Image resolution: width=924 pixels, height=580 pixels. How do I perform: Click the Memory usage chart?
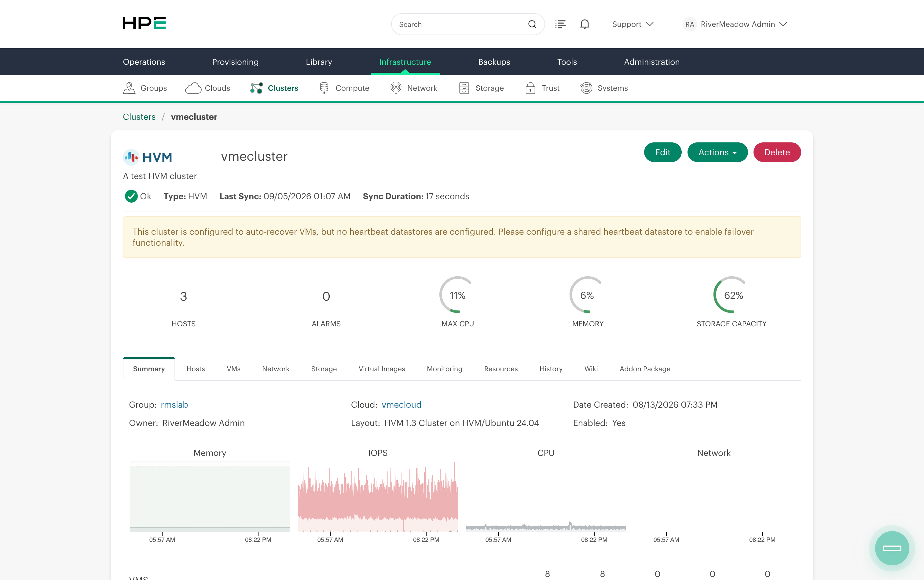[x=210, y=497]
